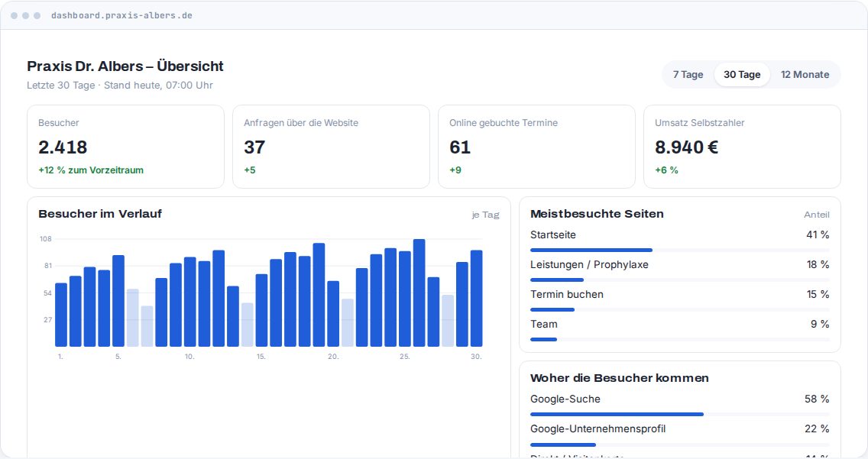
Task: Click the tallest chart bar above 25.
Action: click(x=419, y=293)
